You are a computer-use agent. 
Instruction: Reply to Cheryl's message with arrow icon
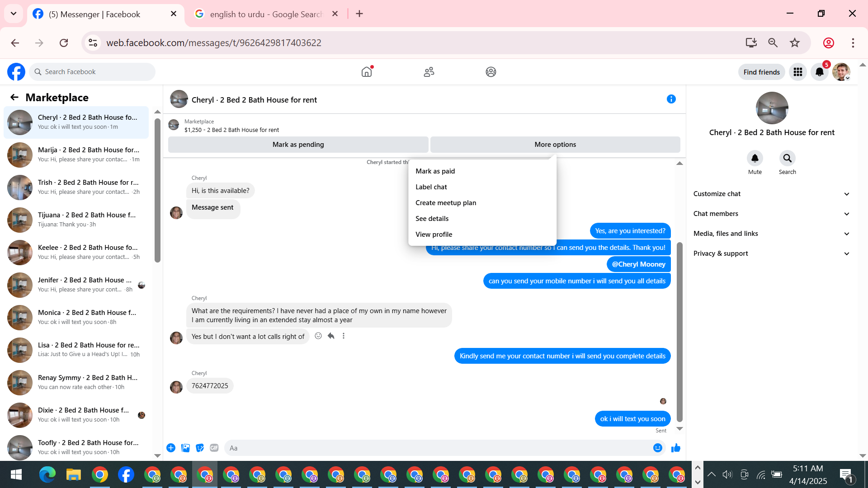point(331,336)
